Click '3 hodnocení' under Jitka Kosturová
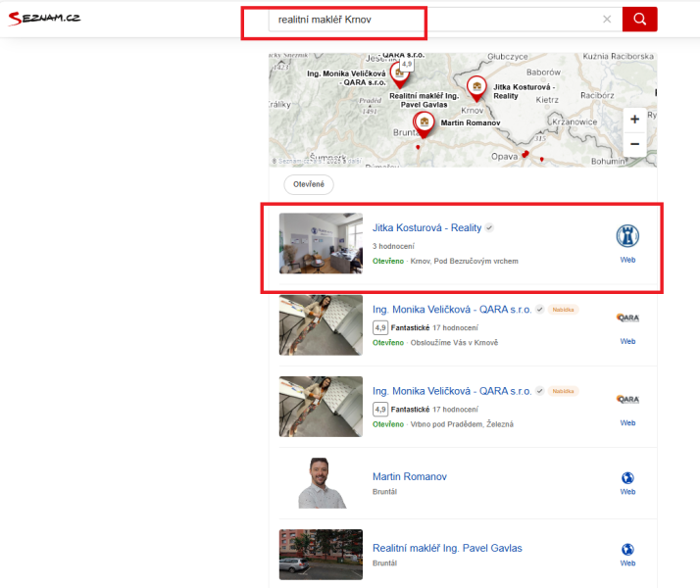700x588 pixels. pyautogui.click(x=393, y=246)
